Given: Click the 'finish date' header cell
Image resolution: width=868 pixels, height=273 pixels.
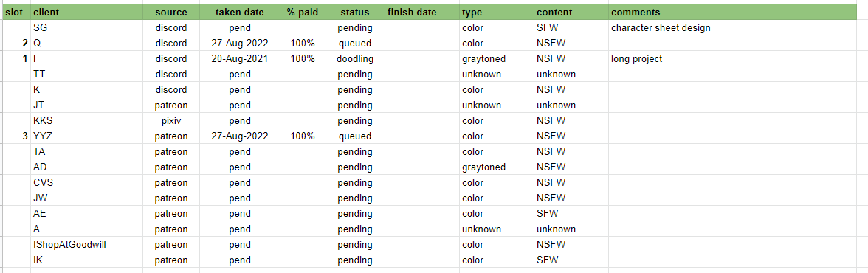Looking at the screenshot, I should click(x=422, y=13).
